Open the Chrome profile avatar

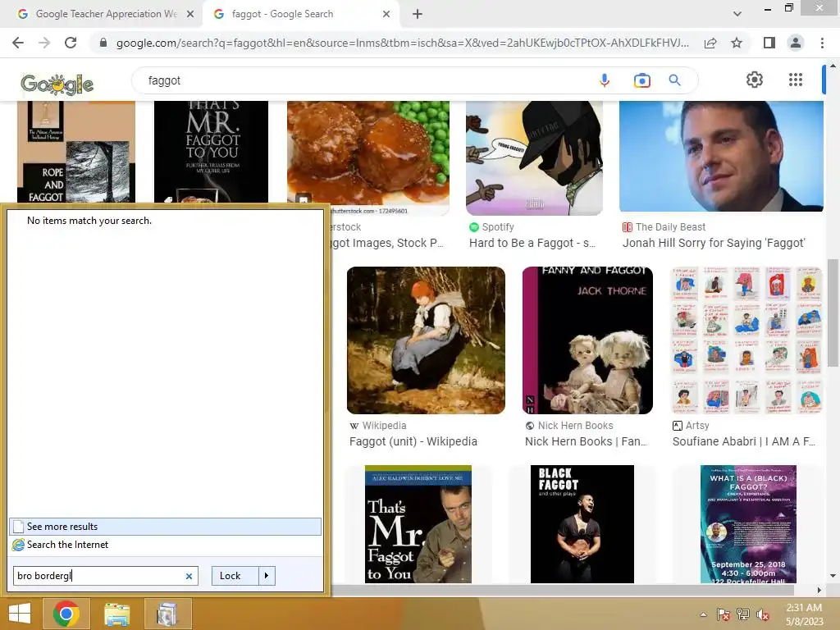click(x=796, y=43)
